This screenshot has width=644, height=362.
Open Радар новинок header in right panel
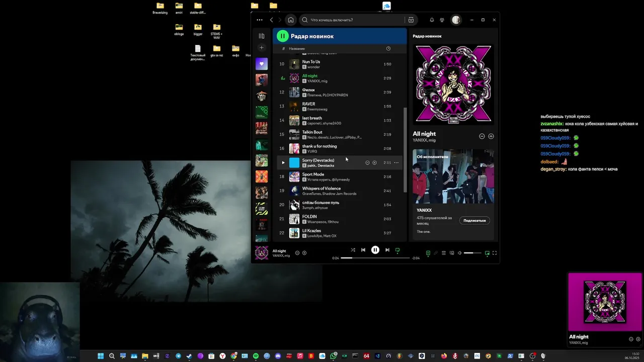pyautogui.click(x=427, y=36)
